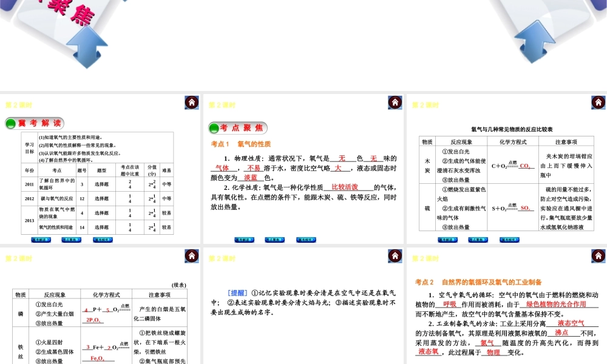Click the home icon on the 冀考解读 slide

[x=192, y=103]
